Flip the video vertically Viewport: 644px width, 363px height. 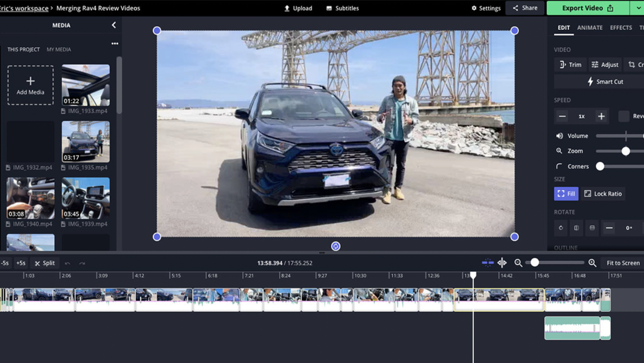(592, 228)
